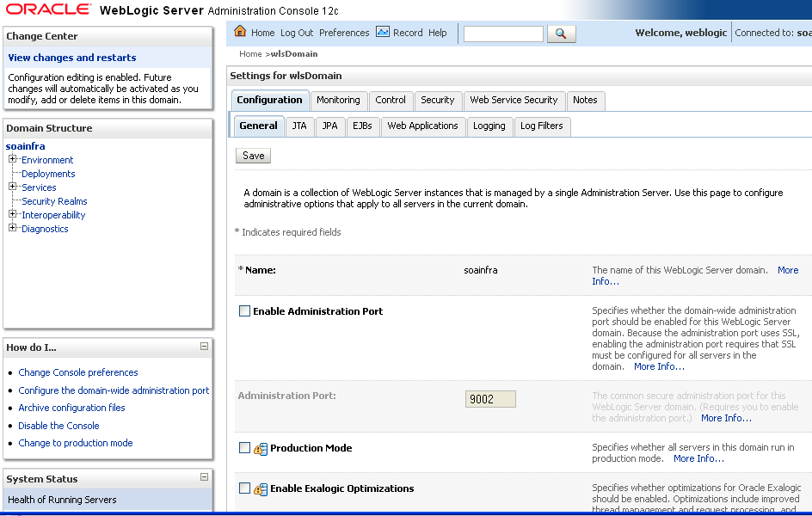Screen dimensions: 812x516
Task: Open Environment in Domain Structure
Action: [x=47, y=160]
